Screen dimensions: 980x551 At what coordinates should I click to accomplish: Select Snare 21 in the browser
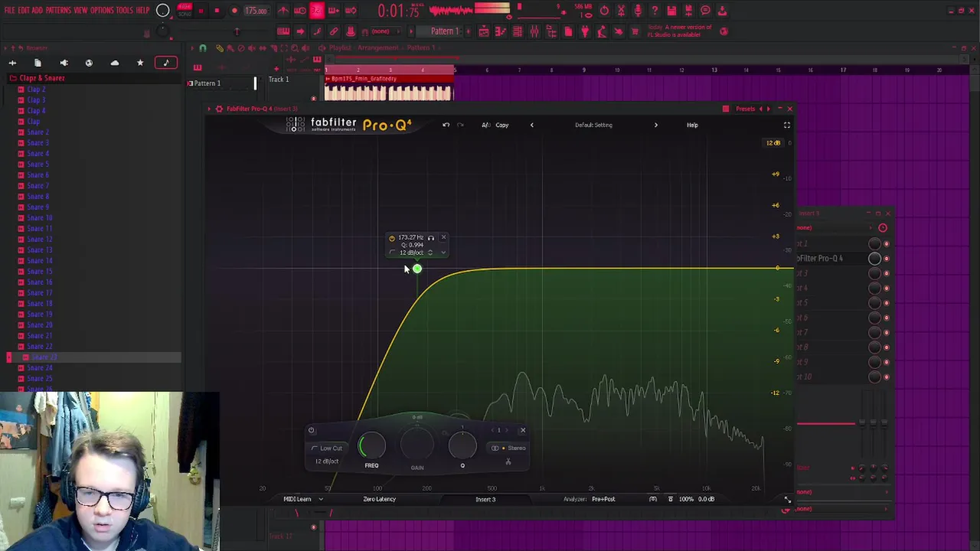(x=40, y=336)
